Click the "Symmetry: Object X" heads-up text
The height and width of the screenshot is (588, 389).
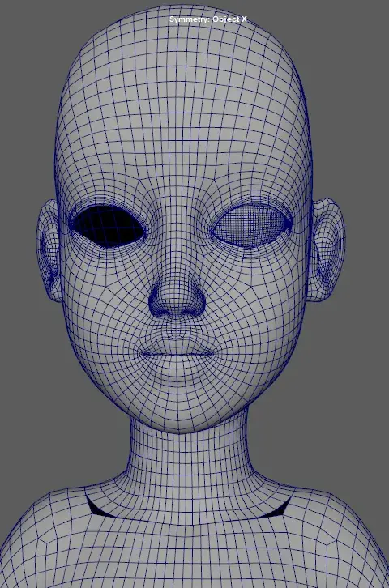pos(207,19)
